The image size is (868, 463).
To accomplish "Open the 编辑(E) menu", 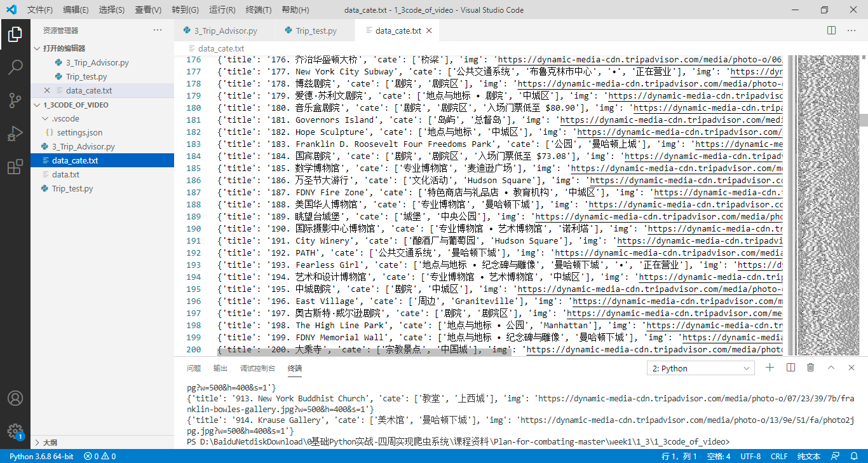I will pyautogui.click(x=76, y=10).
